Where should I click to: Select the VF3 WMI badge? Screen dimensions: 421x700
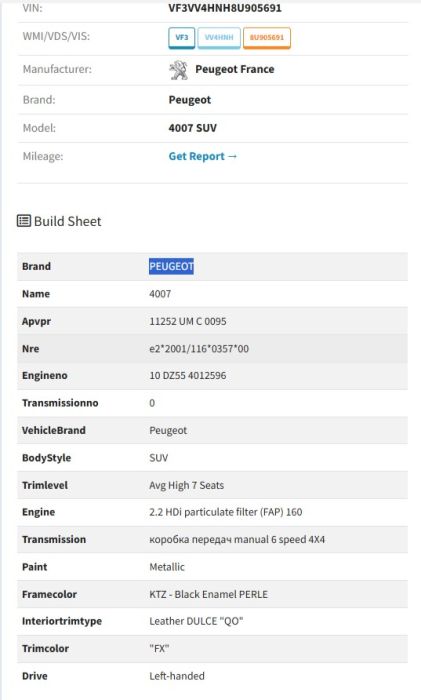coord(182,38)
